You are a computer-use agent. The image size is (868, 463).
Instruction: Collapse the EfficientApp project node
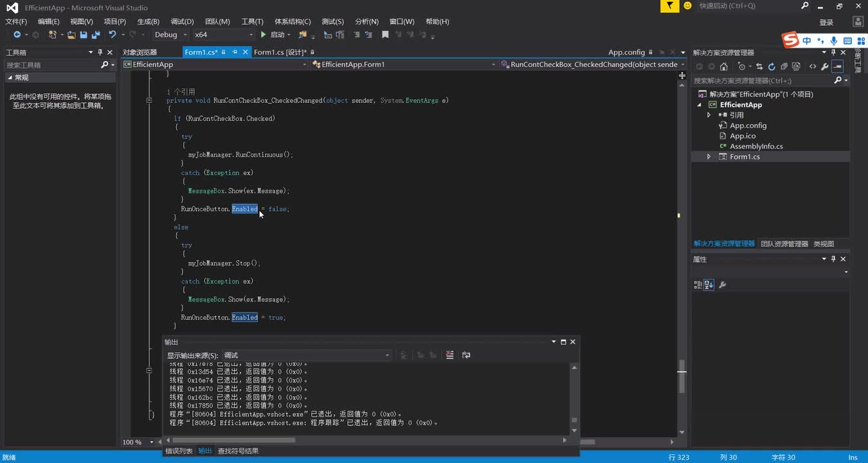(x=700, y=105)
